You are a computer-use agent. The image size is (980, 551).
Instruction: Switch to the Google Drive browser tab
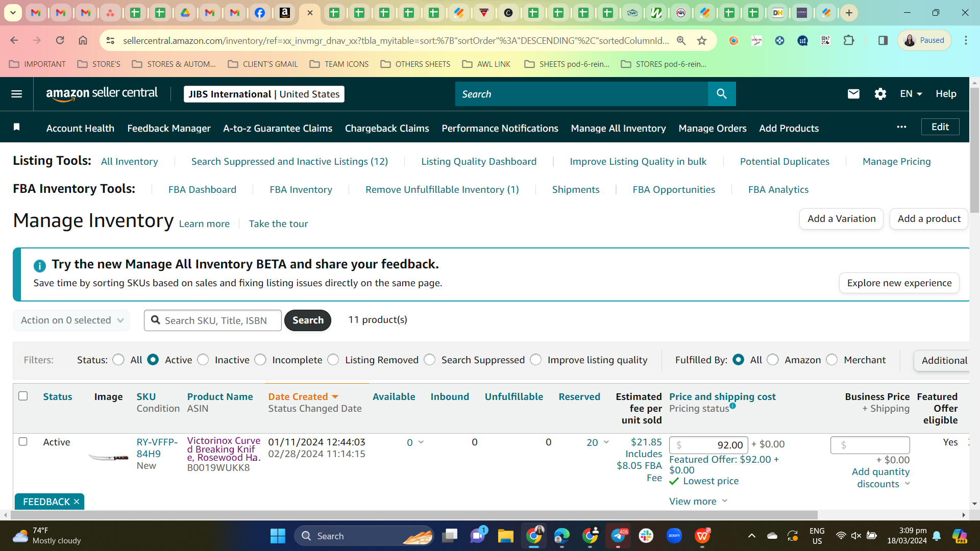pos(185,13)
